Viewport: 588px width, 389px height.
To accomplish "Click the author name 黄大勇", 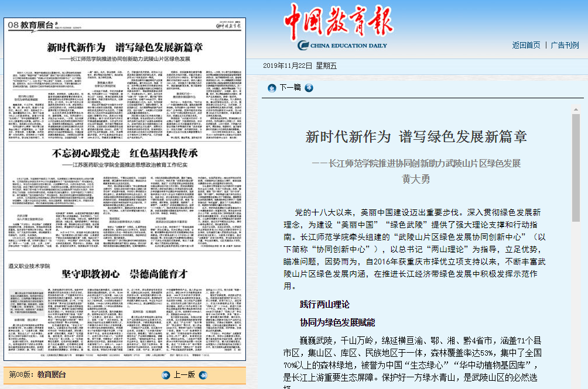I will pyautogui.click(x=416, y=180).
